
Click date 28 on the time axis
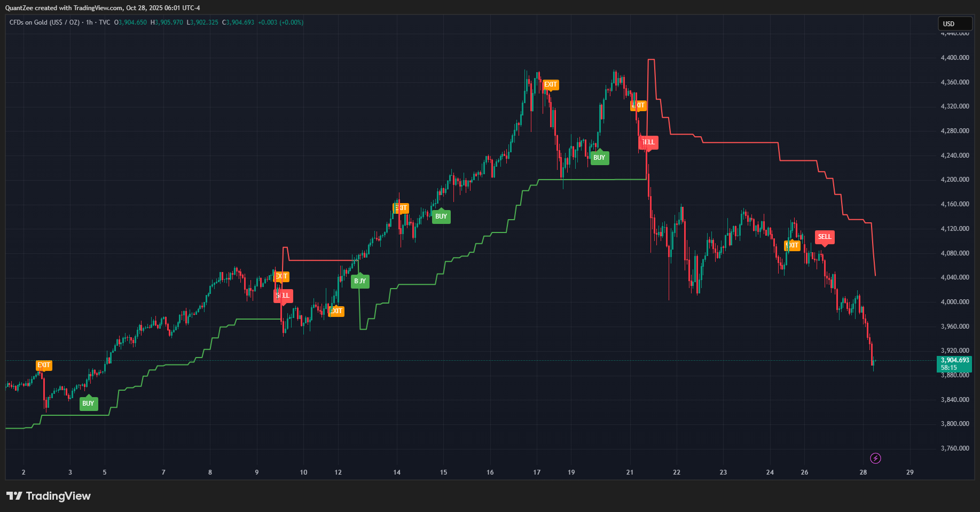pyautogui.click(x=863, y=472)
